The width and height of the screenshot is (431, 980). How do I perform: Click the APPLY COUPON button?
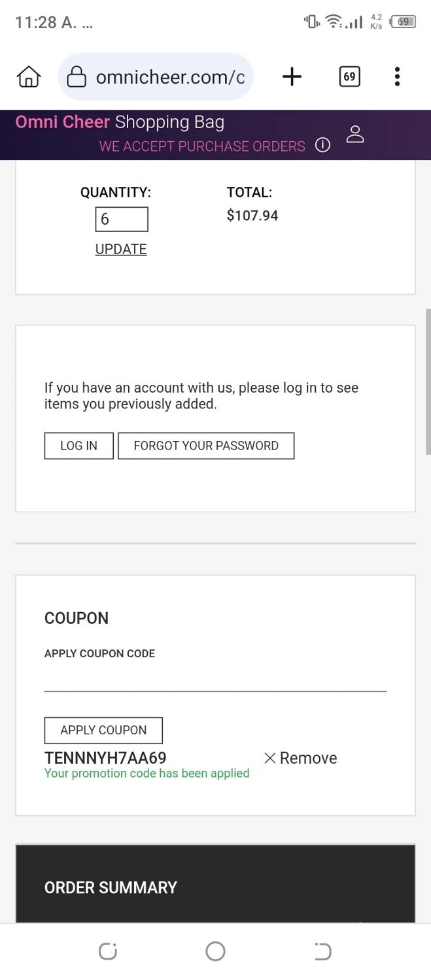pyautogui.click(x=103, y=730)
